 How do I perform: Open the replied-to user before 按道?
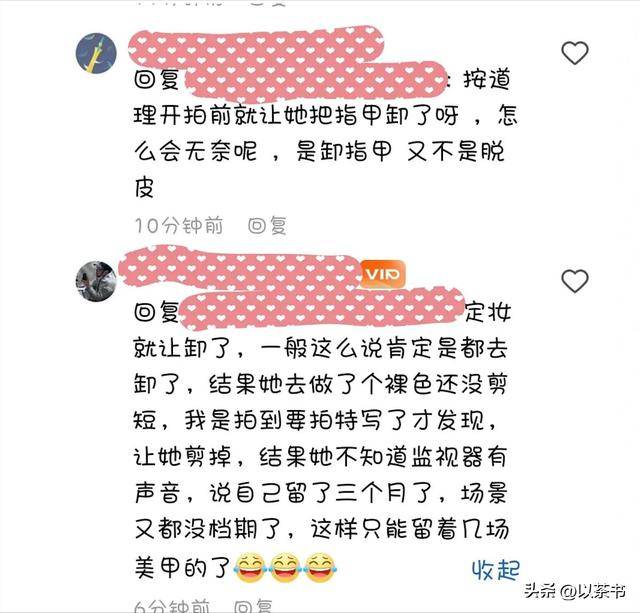tap(315, 81)
